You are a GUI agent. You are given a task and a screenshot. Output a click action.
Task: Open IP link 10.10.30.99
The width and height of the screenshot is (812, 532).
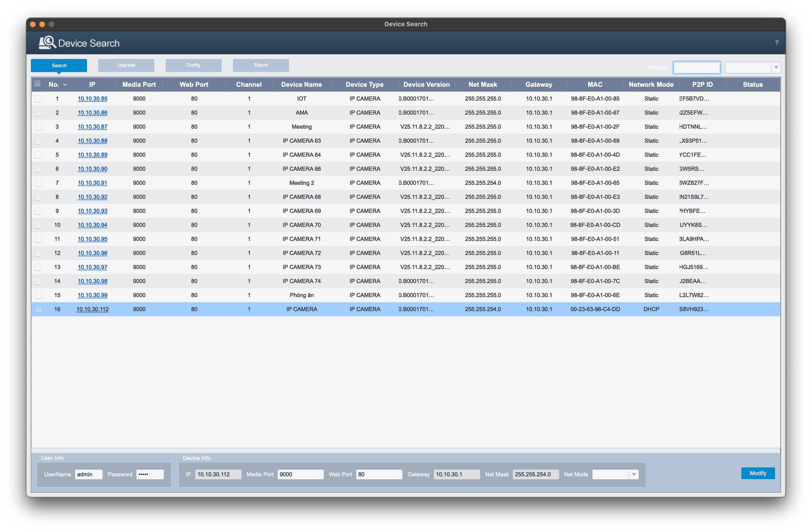pos(92,295)
